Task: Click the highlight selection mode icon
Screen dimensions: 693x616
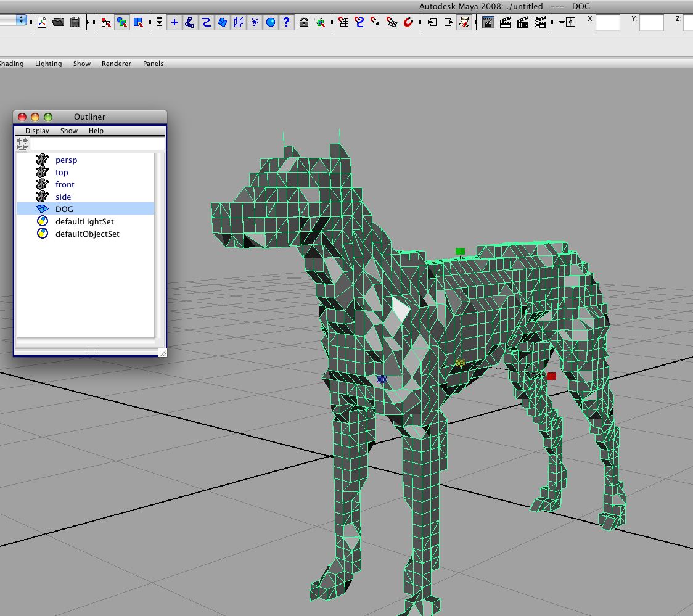Action: pyautogui.click(x=320, y=22)
